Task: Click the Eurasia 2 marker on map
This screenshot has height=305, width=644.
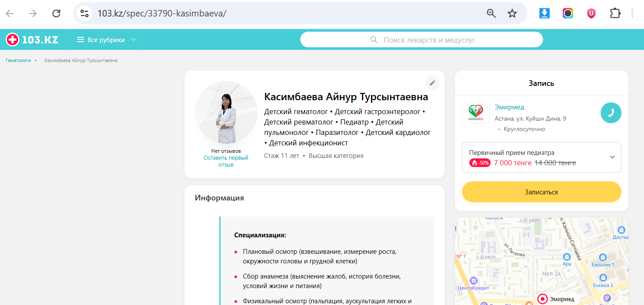Action: [x=602, y=277]
